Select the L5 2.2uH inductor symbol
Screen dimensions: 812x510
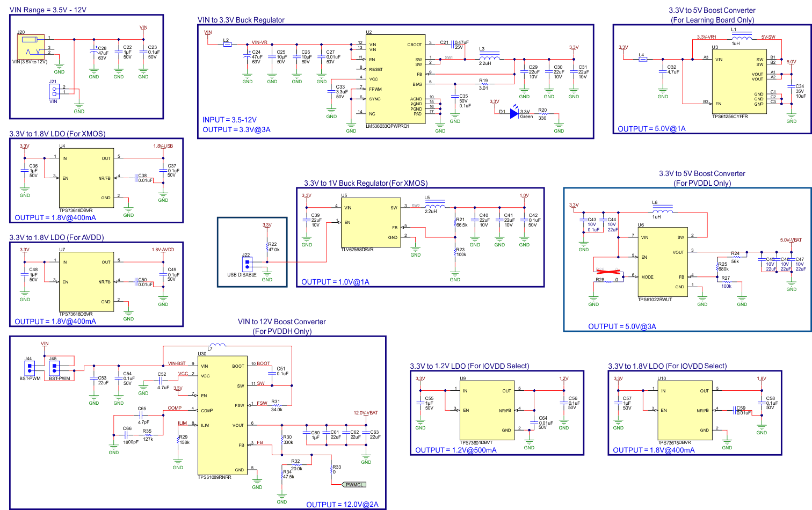434,205
